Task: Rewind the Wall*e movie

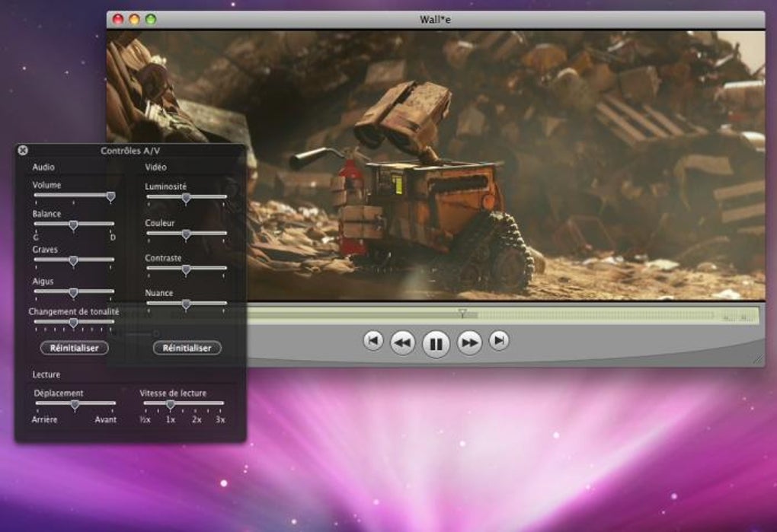Action: tap(402, 342)
